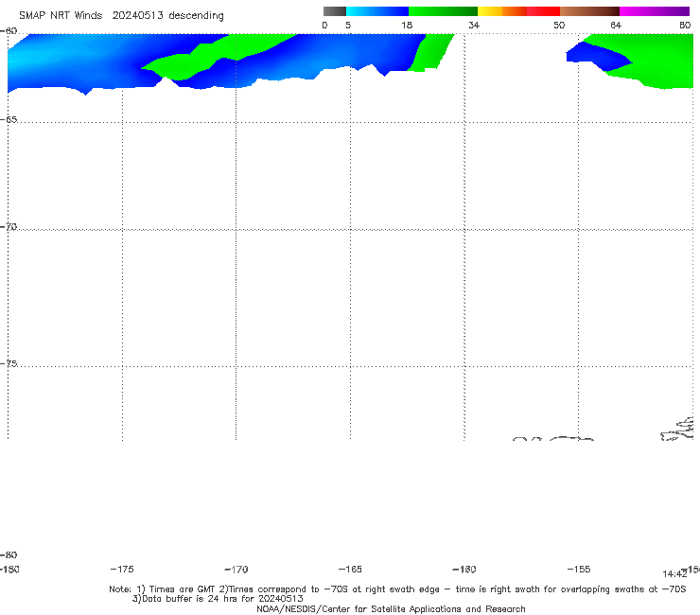Click latitude label -70

tap(9, 227)
